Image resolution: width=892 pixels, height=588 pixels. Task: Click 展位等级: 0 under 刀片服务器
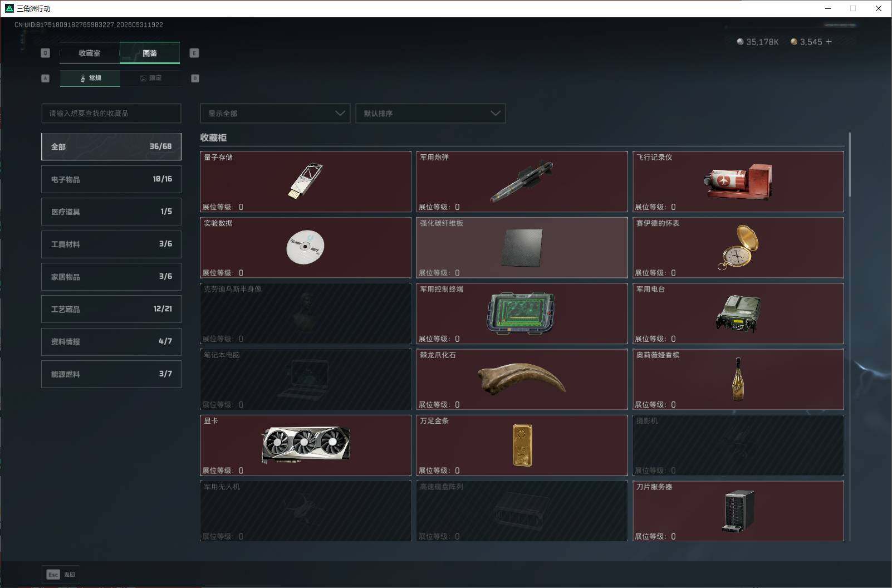tap(655, 537)
